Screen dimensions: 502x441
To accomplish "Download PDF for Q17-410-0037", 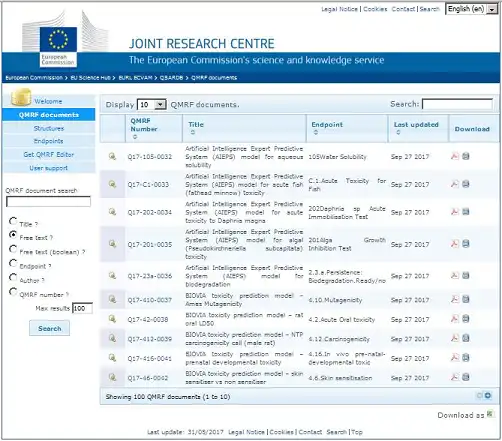I will click(455, 299).
